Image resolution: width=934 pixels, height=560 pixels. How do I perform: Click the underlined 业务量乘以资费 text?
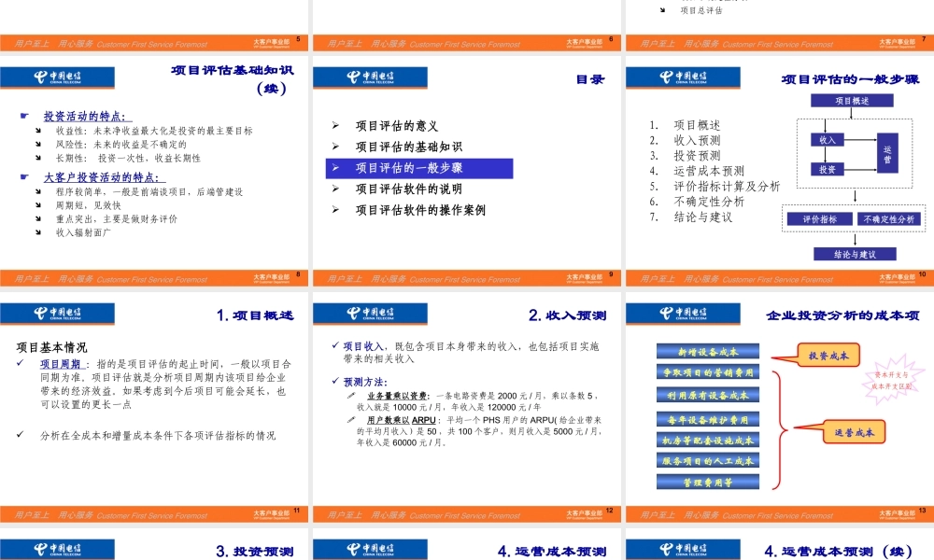(x=397, y=396)
